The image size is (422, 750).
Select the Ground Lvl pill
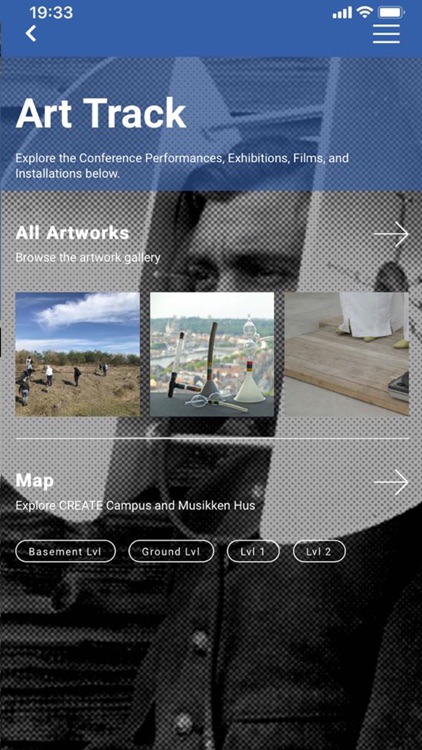point(171,551)
